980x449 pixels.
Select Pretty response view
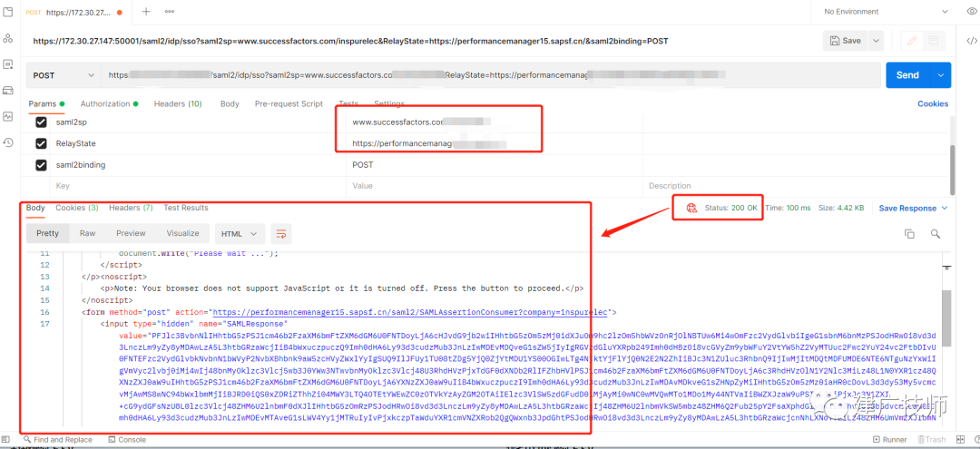tap(47, 233)
